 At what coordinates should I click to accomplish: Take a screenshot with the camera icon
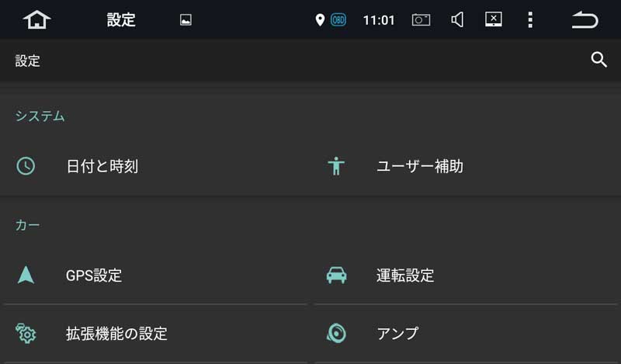point(421,20)
